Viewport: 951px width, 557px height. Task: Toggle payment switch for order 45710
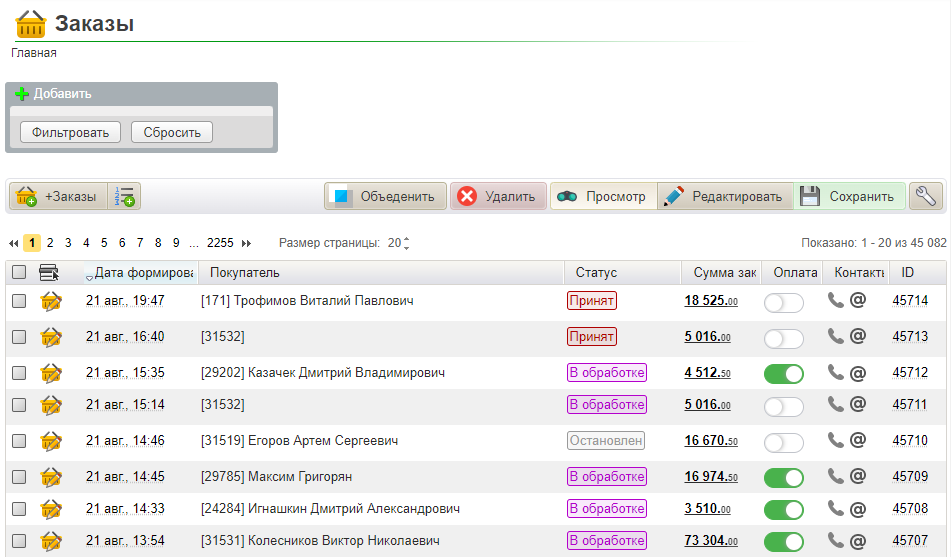click(784, 443)
